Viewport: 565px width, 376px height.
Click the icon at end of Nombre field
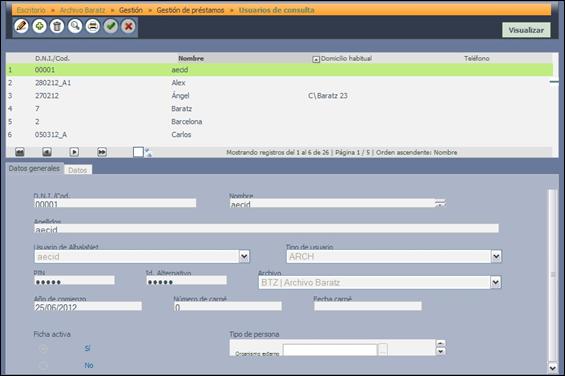pyautogui.click(x=440, y=204)
